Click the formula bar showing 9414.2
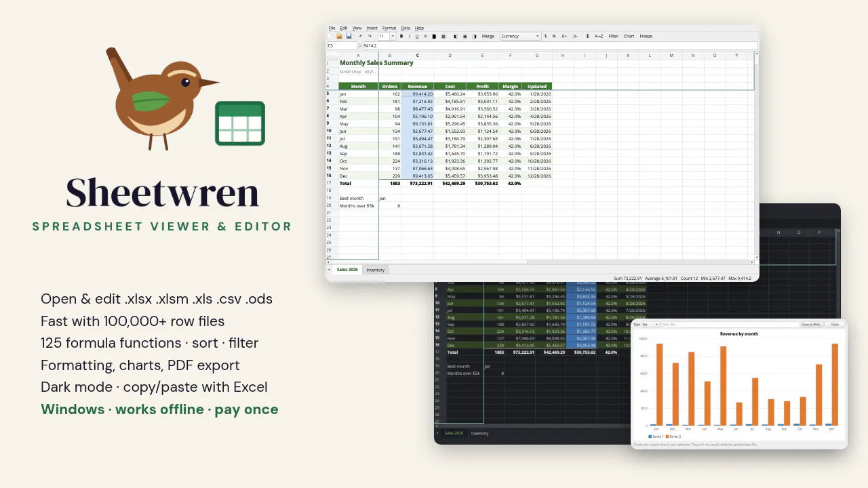Screen dimensions: 868x488 (559, 45)
